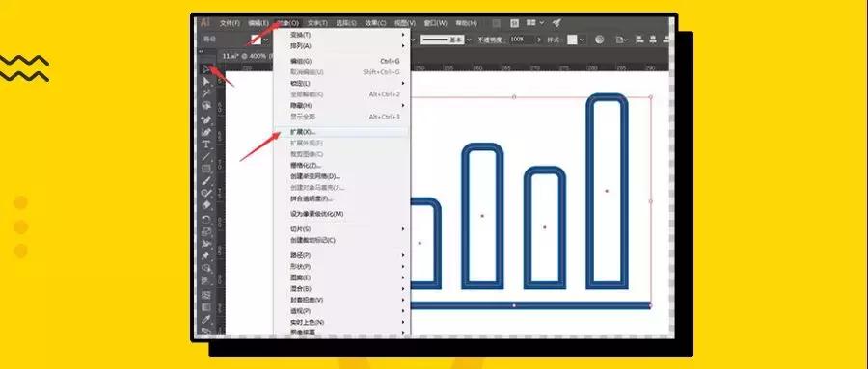Open the 文字(T) menu

(x=317, y=23)
